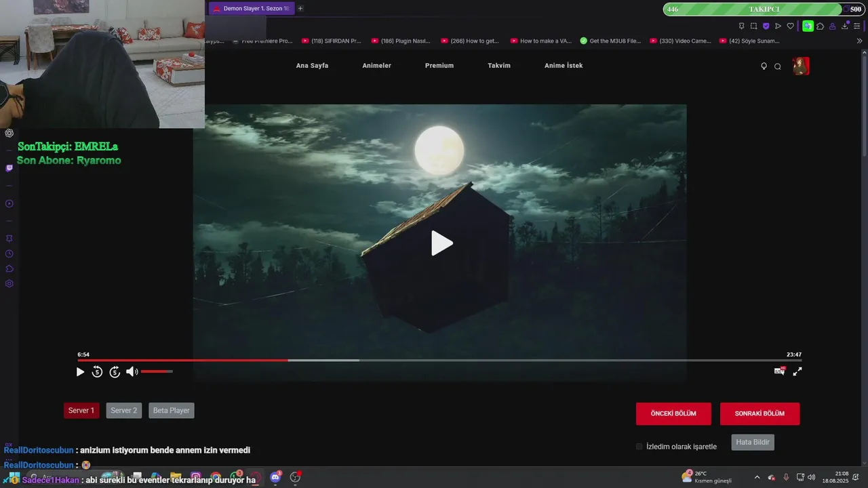Open the browser account profile icon
This screenshot has width=868, height=488.
pyautogui.click(x=833, y=26)
